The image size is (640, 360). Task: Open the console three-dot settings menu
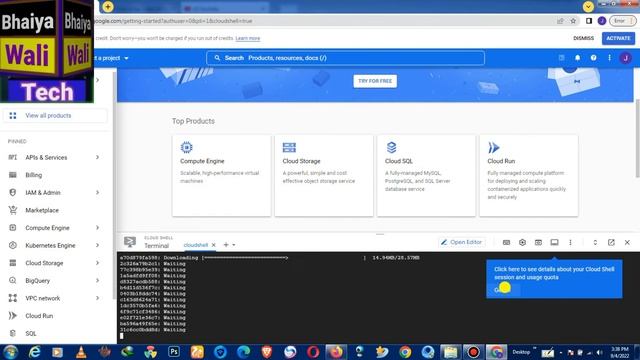coord(609,58)
